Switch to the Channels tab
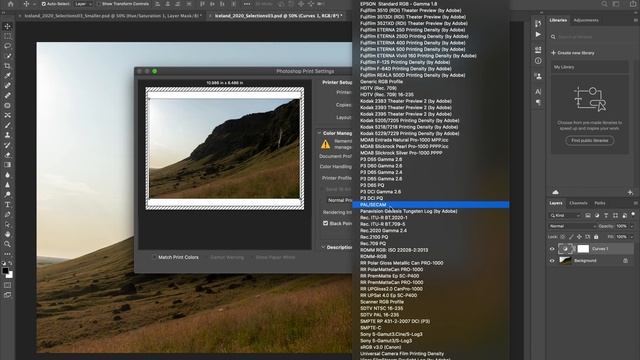Viewport: 640px width, 360px height. coord(578,203)
